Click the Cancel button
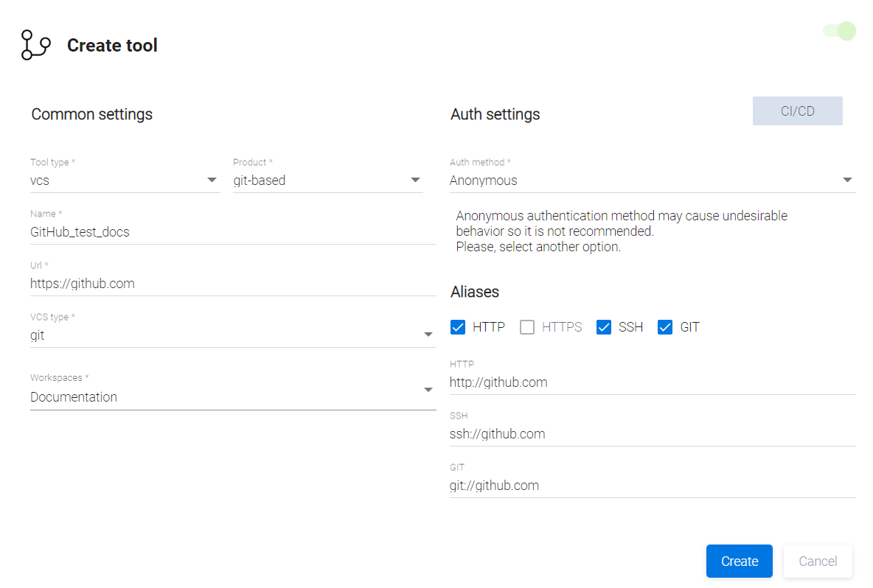The image size is (873, 588). click(x=818, y=561)
